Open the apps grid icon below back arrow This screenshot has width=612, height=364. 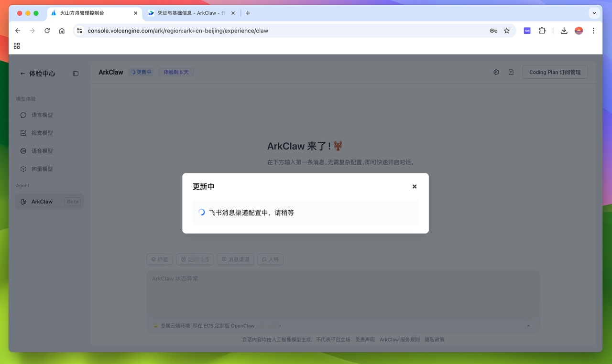click(17, 45)
